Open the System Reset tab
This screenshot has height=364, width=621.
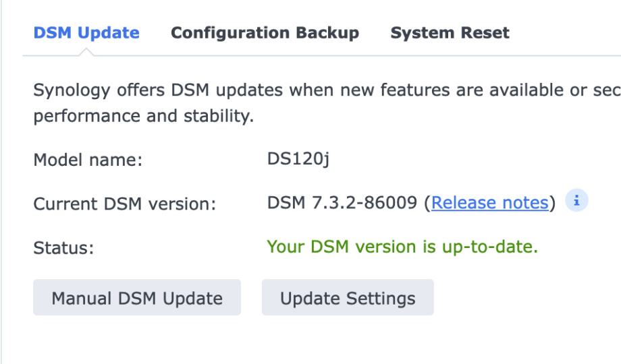(450, 33)
